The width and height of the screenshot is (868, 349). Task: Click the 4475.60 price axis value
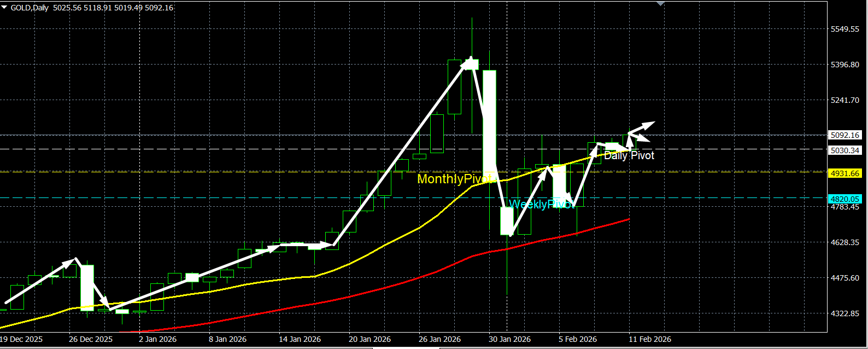tap(844, 278)
